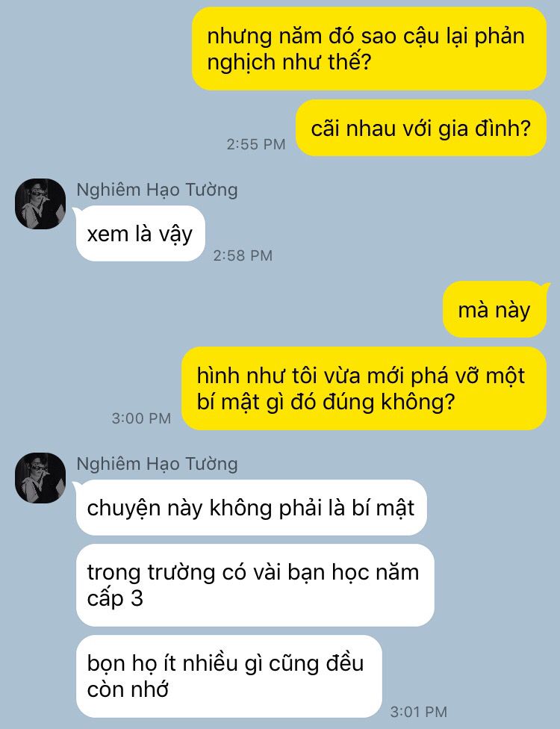
Task: Tap the 'chuyện này không phải là bí mật' bubble
Action: (x=251, y=507)
